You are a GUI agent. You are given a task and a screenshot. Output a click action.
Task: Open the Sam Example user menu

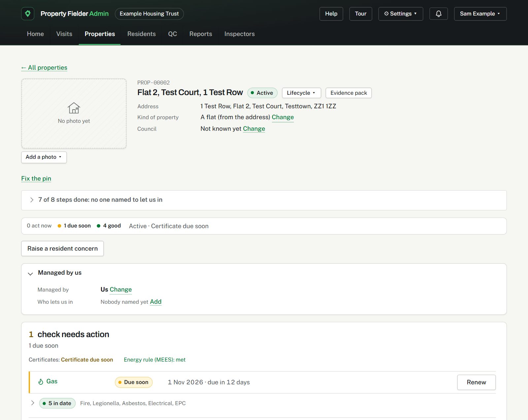point(480,14)
